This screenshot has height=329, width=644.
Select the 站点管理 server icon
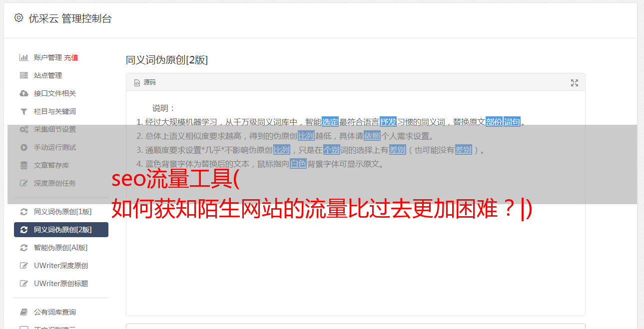23,75
